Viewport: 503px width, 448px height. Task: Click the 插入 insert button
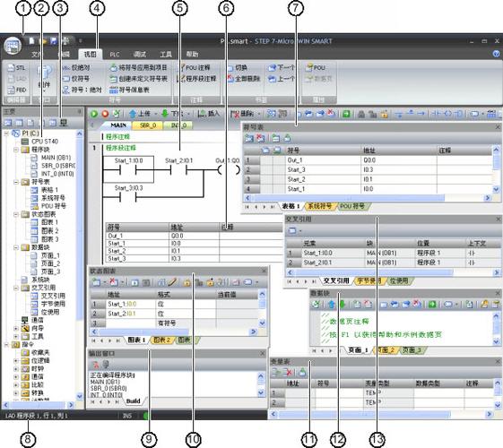tap(209, 114)
